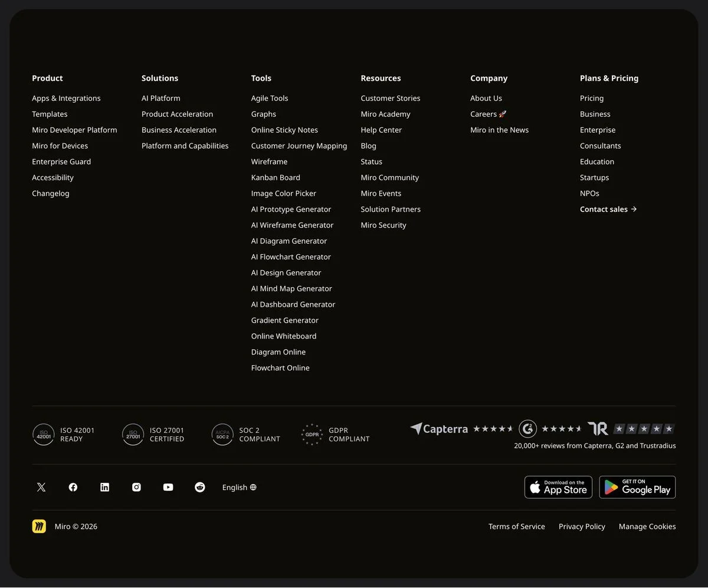
Task: Open AI Flowchart Generator link
Action: coord(291,257)
